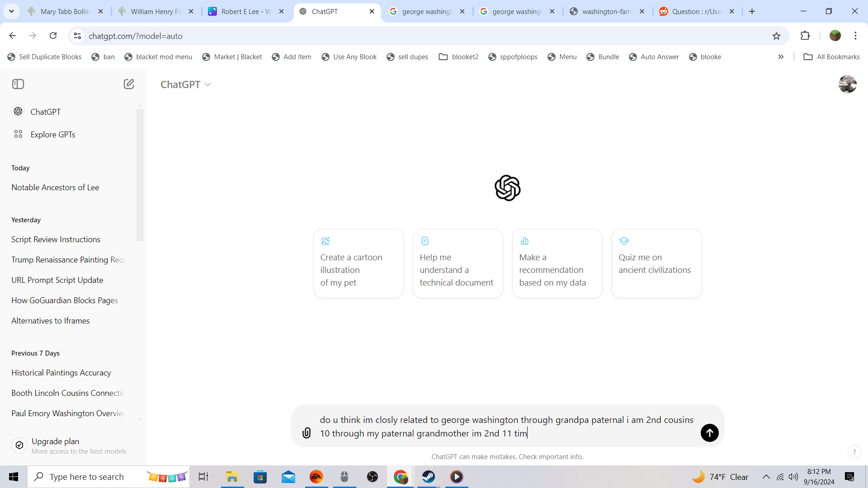Click the Windows taskbar search box
868x488 pixels.
(108, 477)
